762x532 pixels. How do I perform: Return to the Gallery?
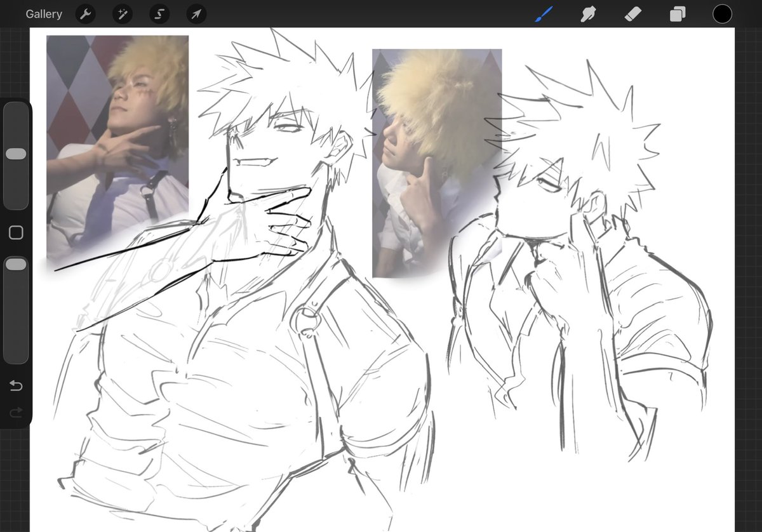pos(44,14)
